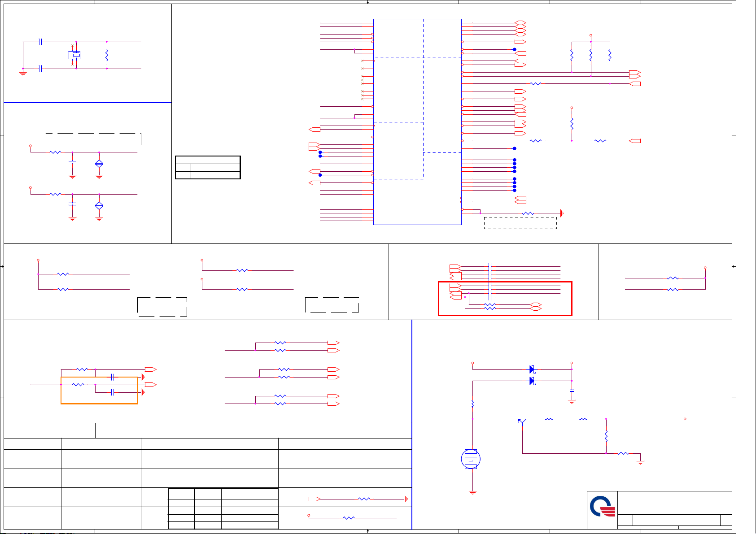Select the large blue IC body
The width and height of the screenshot is (756, 534).
click(x=417, y=122)
